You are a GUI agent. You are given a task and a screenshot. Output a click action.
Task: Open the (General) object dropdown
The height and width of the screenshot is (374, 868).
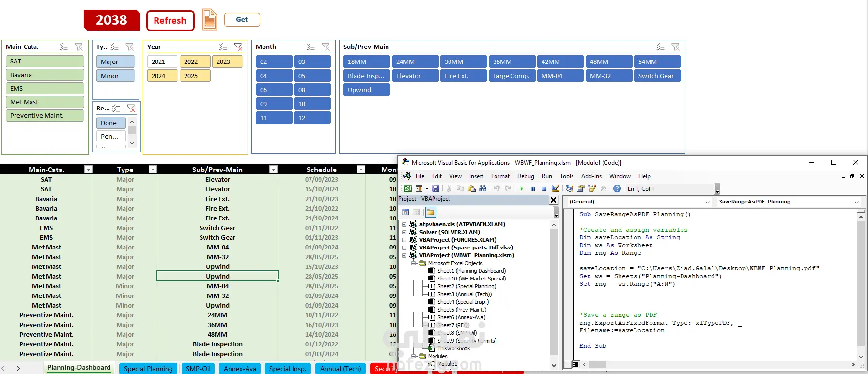coord(708,202)
